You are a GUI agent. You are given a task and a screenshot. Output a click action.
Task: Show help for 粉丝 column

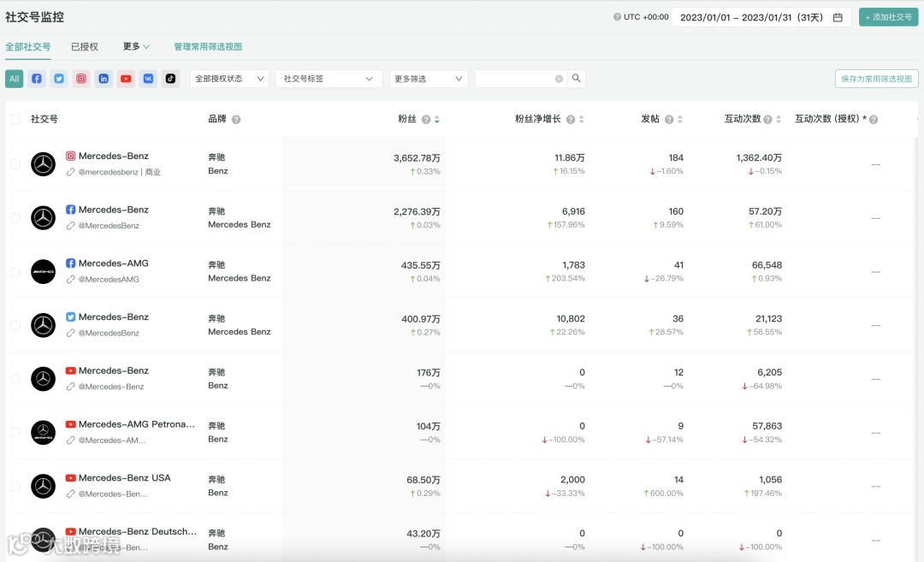pyautogui.click(x=426, y=120)
